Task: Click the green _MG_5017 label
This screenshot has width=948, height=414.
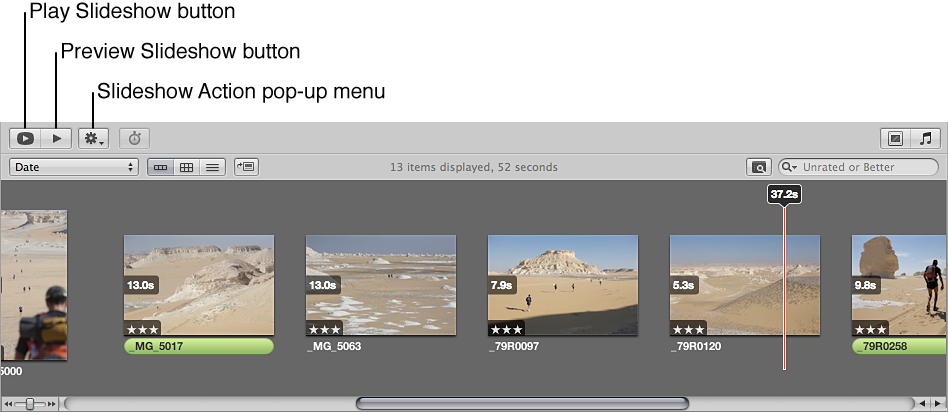Action: pos(199,347)
